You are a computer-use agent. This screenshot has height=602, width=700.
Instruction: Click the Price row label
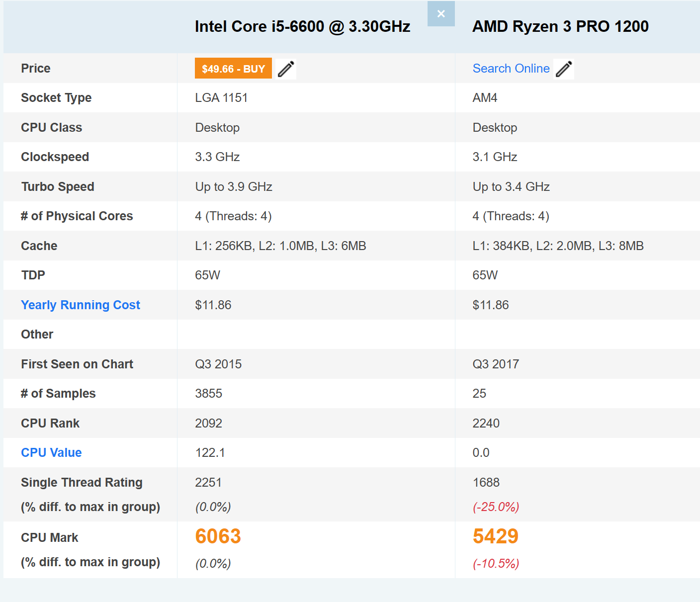coord(35,68)
